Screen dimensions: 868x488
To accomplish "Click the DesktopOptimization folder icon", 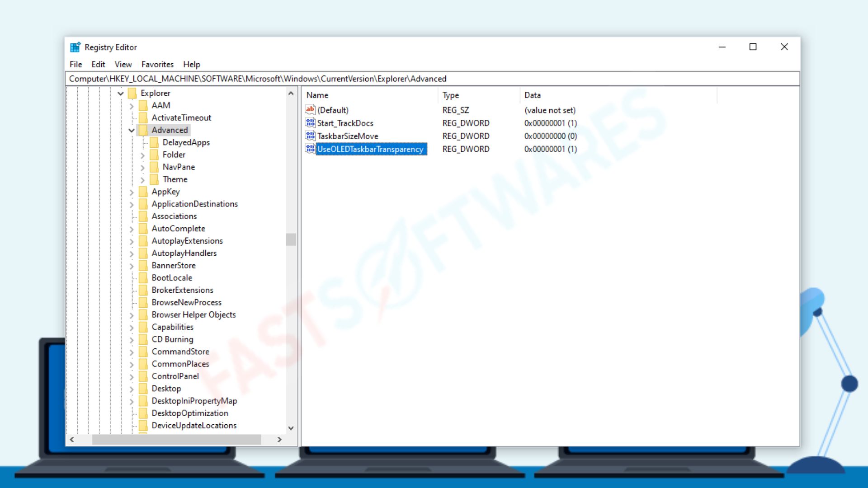I will tap(143, 413).
